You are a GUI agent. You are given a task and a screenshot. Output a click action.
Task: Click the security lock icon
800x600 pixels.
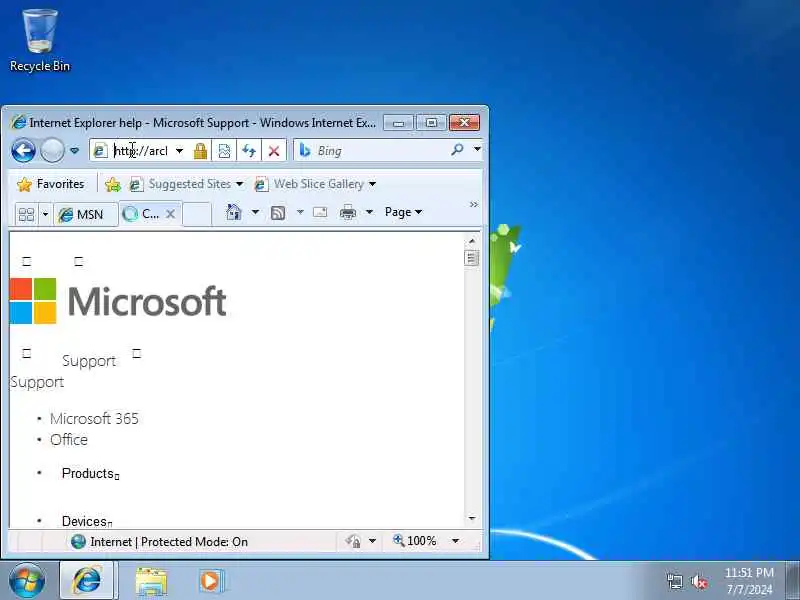(200, 151)
